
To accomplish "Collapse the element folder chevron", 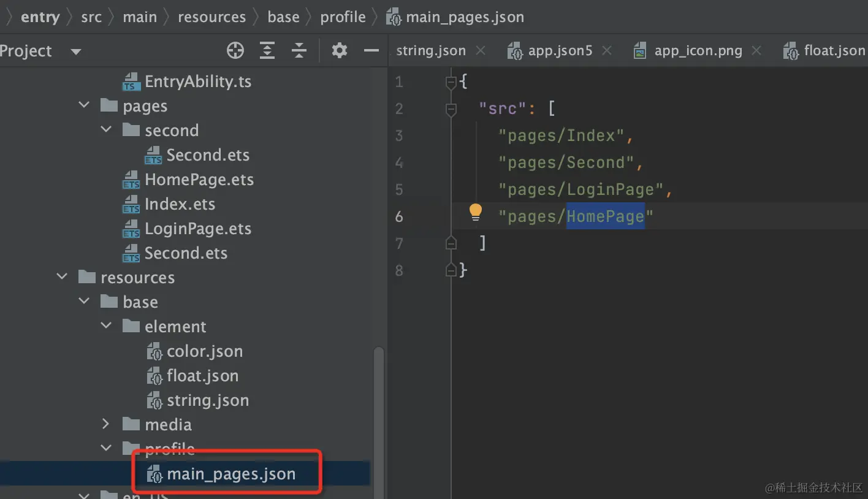I will pyautogui.click(x=106, y=326).
